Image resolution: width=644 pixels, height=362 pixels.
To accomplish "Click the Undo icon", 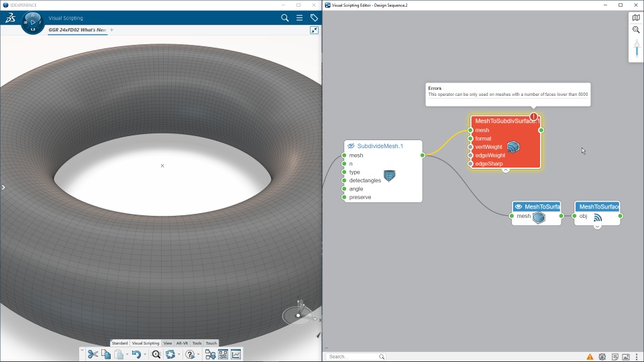I will pos(136,354).
